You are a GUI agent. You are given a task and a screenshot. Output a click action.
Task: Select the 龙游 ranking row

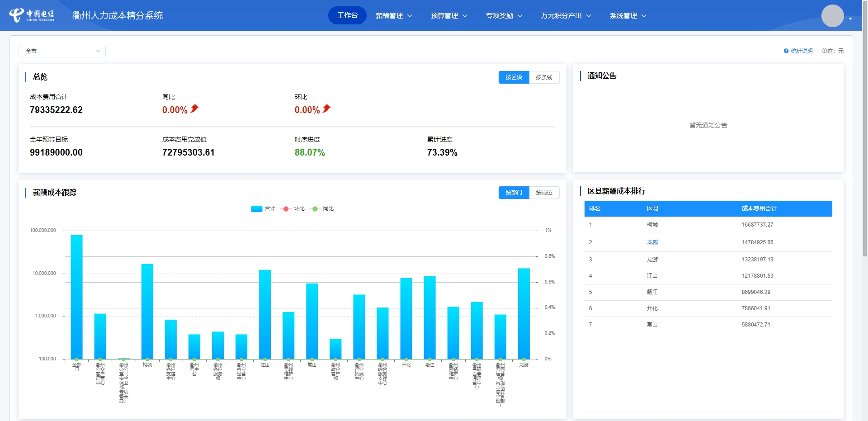coord(708,260)
